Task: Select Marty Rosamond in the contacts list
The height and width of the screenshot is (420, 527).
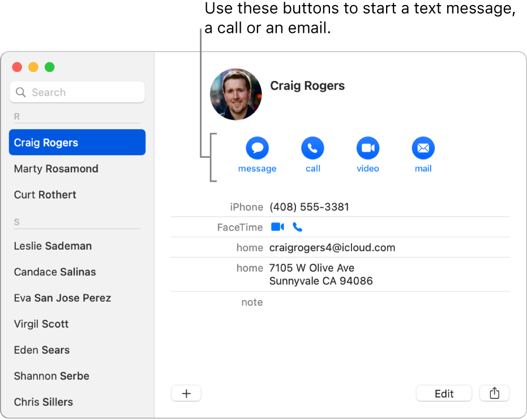Action: tap(55, 169)
